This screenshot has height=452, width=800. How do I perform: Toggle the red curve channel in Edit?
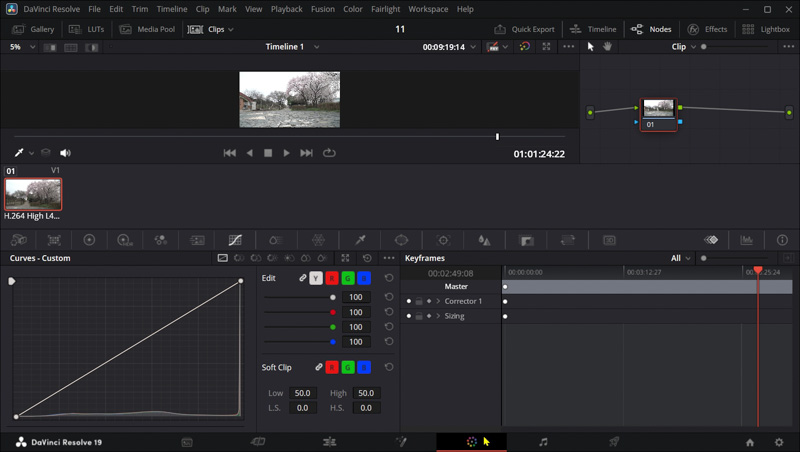point(332,278)
